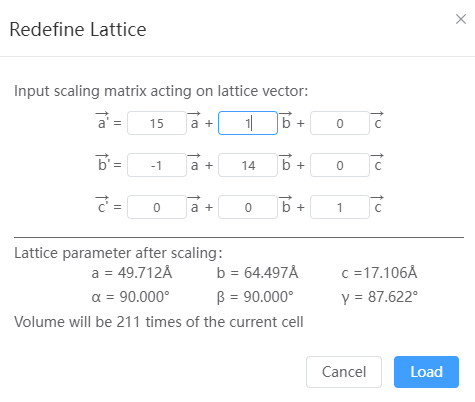Click the a' row b-coefficient field showing 1
The width and height of the screenshot is (475, 402).
point(248,123)
